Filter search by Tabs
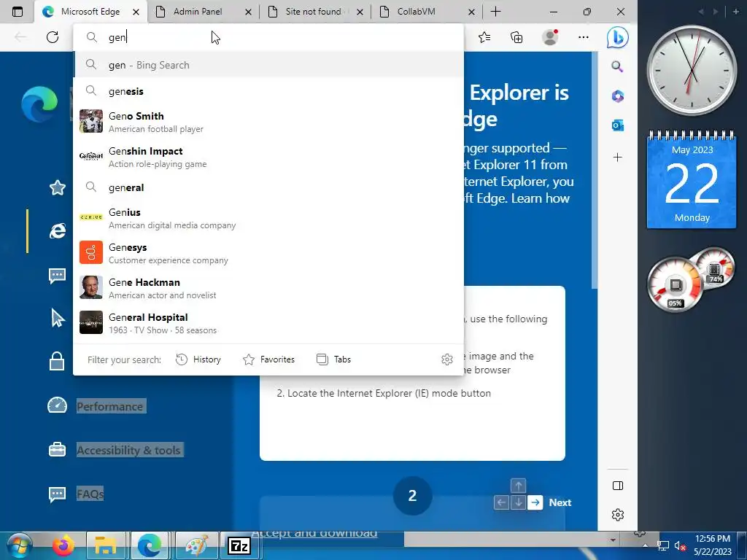The width and height of the screenshot is (747, 560). tap(333, 359)
